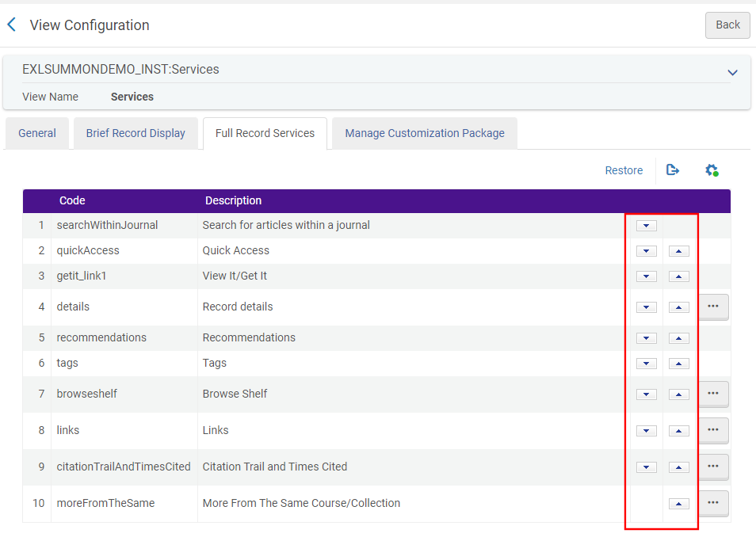Click the Citation Trail and Times Cited description
The image size is (756, 541).
click(275, 467)
